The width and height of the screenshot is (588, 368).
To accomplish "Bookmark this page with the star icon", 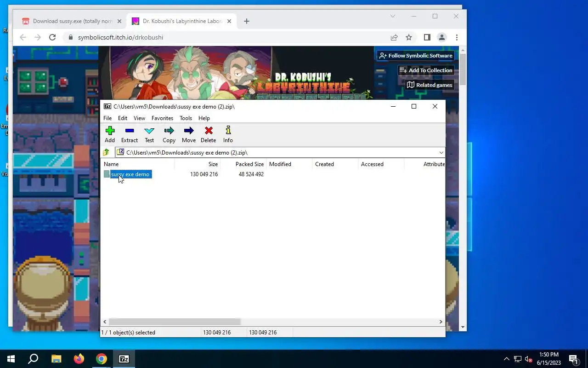I will pyautogui.click(x=409, y=37).
